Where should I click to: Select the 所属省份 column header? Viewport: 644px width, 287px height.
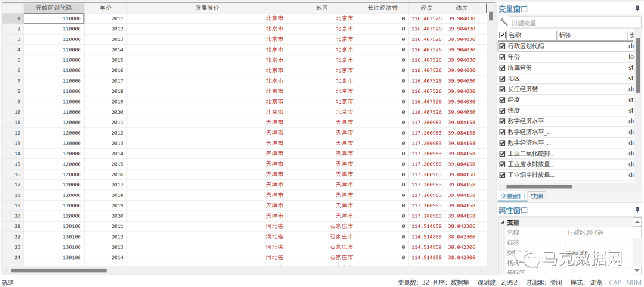point(207,8)
